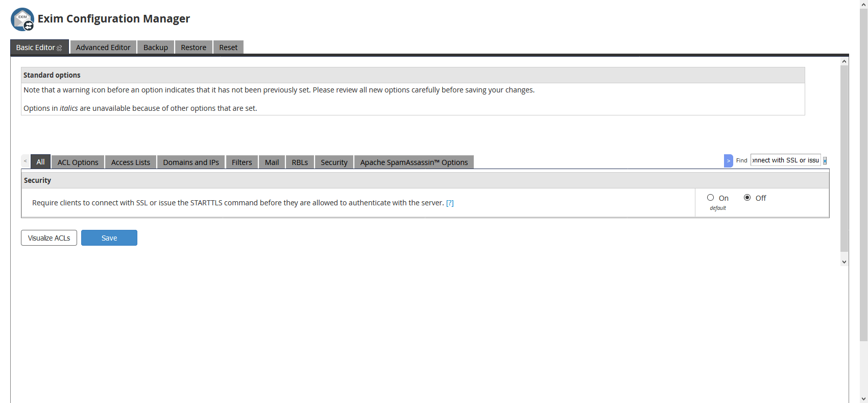
Task: Click the inner panel scroll down arrow
Action: click(x=844, y=262)
